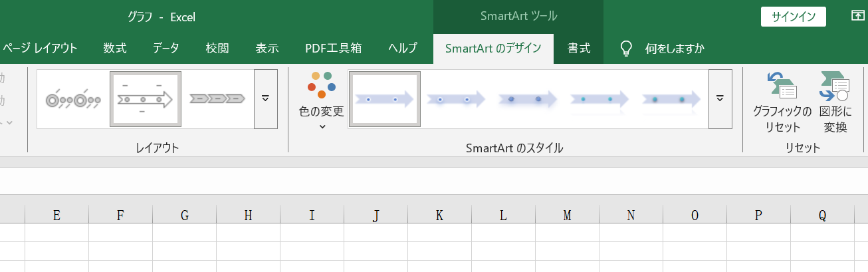Select column F header
Screen dimensions: 868x272
click(x=120, y=214)
